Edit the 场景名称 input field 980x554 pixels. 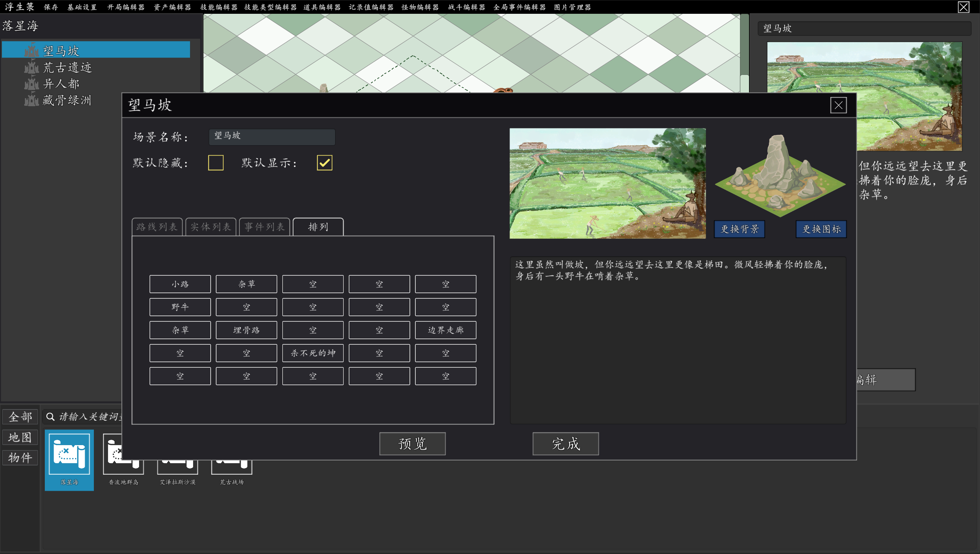[x=272, y=136]
